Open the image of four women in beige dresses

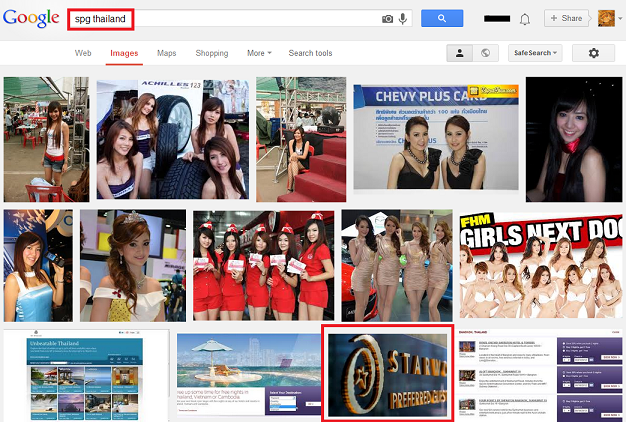point(397,265)
